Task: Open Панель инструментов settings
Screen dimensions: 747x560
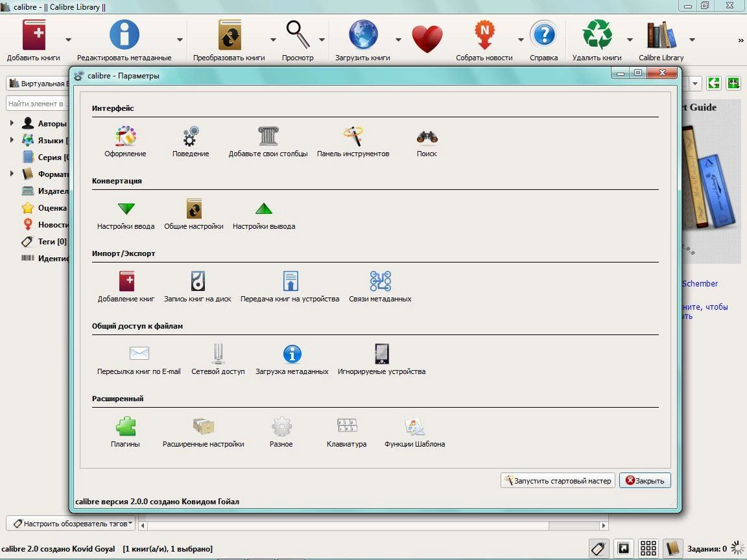Action: tap(353, 141)
